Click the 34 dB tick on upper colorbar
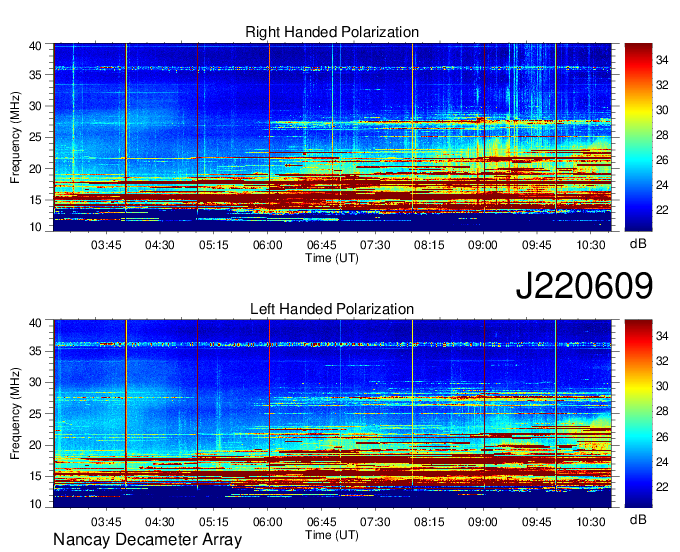This screenshot has height=552, width=680. tap(662, 60)
